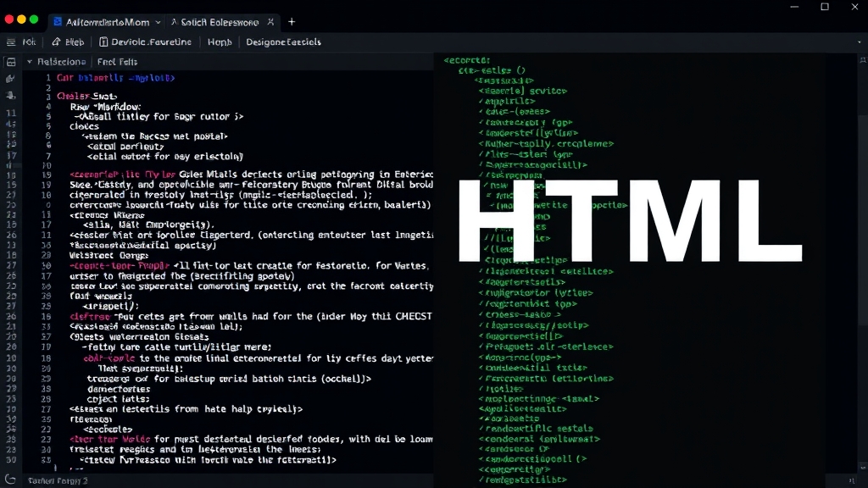Screen dimensions: 868x488
Task: Open the Honb menu
Action: (220, 41)
